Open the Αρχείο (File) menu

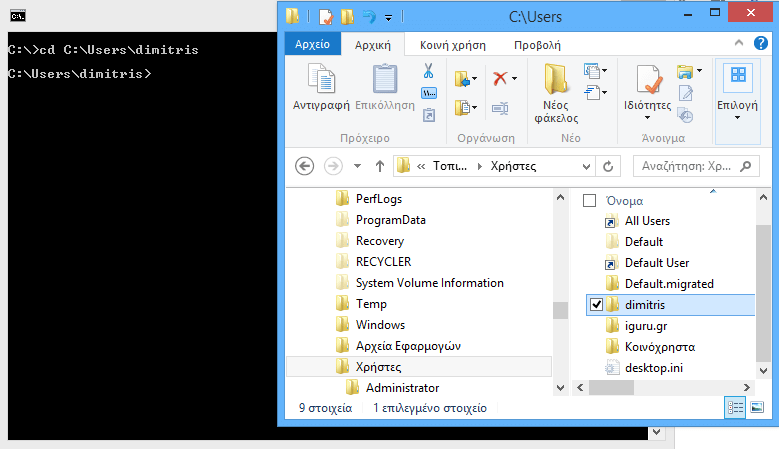point(313,45)
